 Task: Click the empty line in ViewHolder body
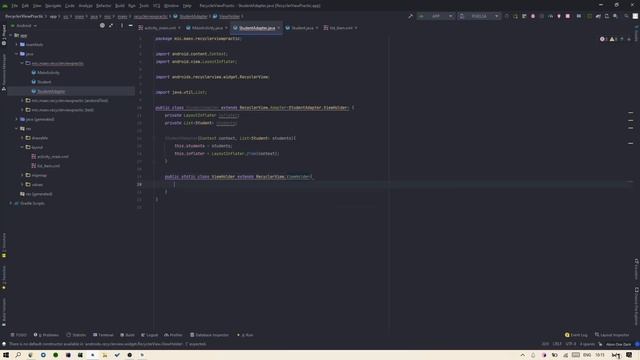[x=393, y=184]
